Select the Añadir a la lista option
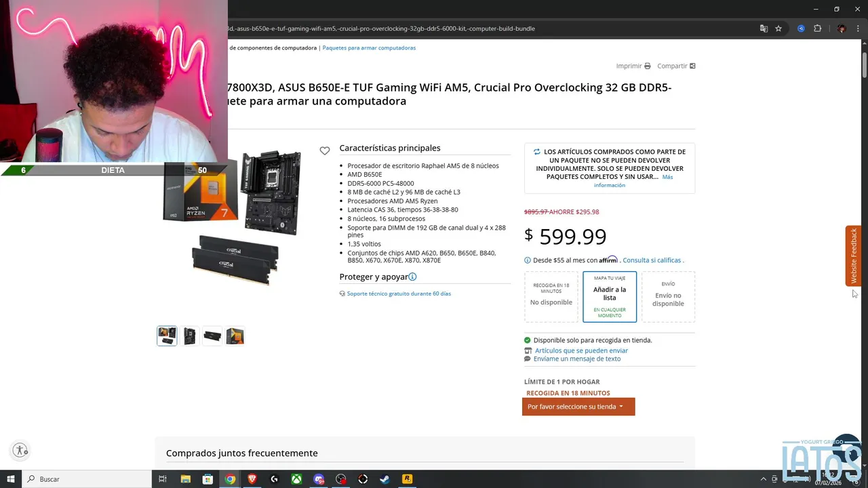The image size is (868, 488). (x=610, y=297)
